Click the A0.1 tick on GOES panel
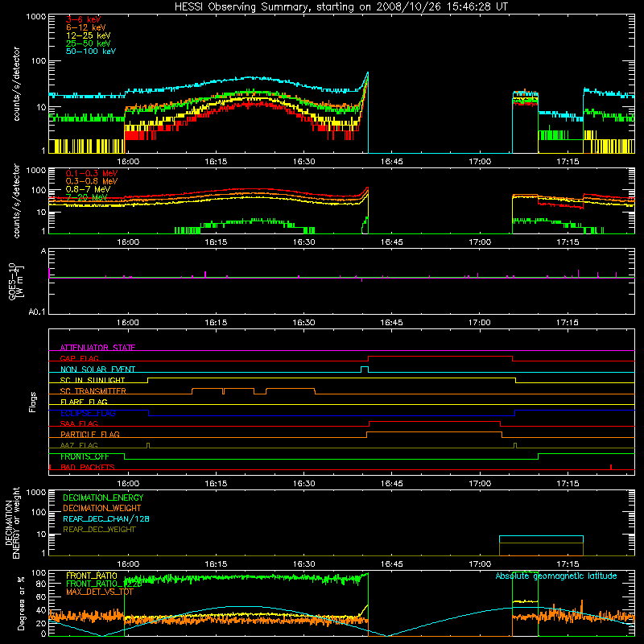The height and width of the screenshot is (644, 644). [37, 312]
